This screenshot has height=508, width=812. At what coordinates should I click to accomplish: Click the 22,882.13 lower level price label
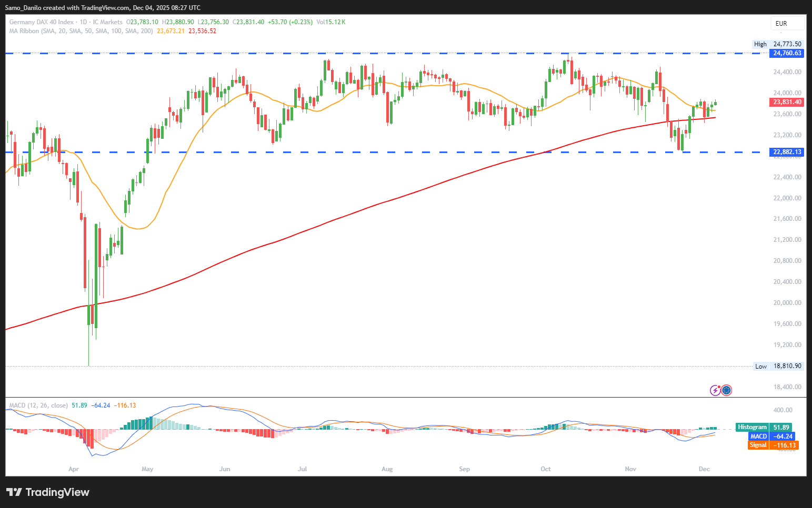point(787,152)
